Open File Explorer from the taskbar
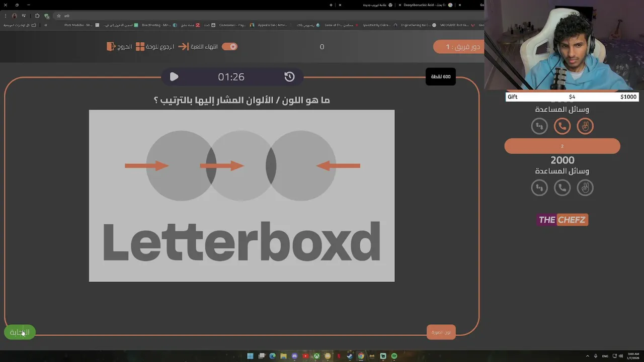This screenshot has height=362, width=644. pyautogui.click(x=284, y=356)
